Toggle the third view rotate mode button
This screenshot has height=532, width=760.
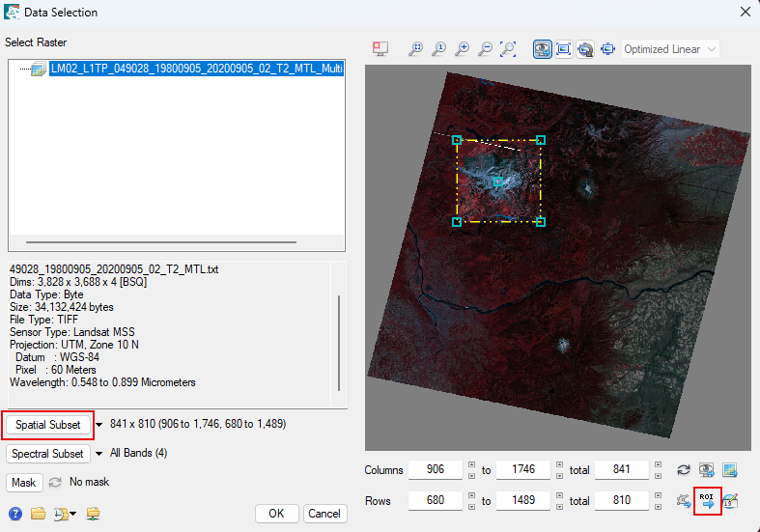(x=586, y=48)
